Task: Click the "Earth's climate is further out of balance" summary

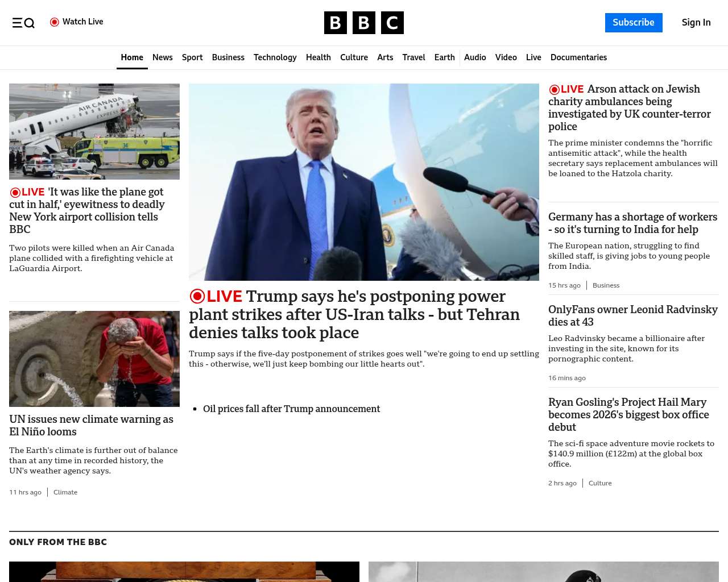Action: pos(93,460)
